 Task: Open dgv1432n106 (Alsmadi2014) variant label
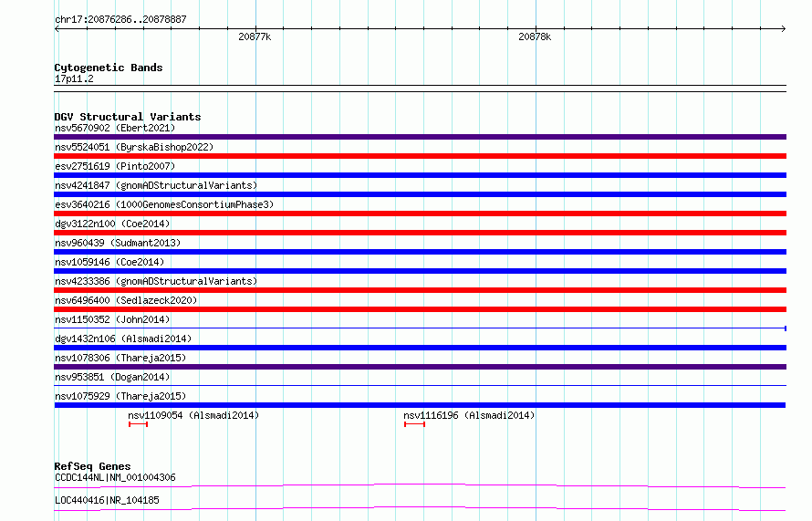click(x=123, y=339)
